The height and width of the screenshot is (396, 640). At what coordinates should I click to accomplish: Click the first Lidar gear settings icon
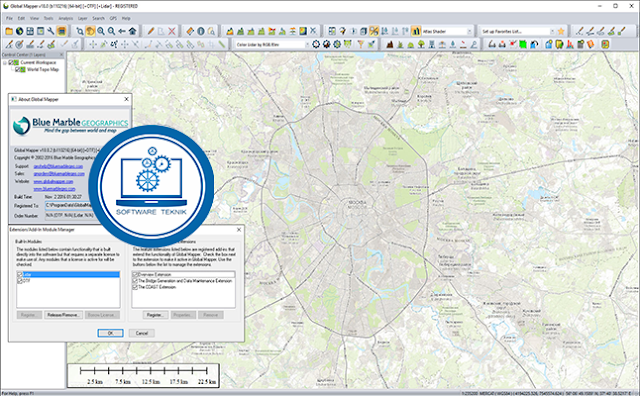[316, 44]
